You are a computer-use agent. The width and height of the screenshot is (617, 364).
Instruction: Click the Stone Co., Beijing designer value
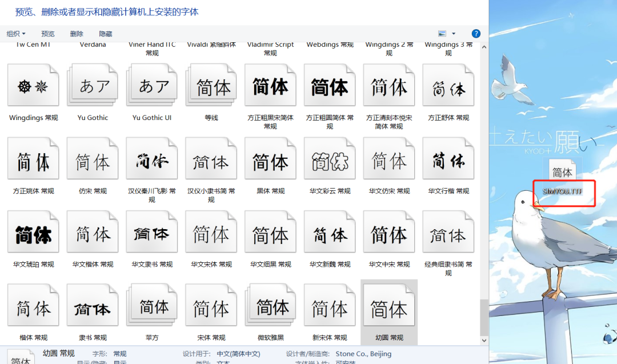[x=363, y=354]
